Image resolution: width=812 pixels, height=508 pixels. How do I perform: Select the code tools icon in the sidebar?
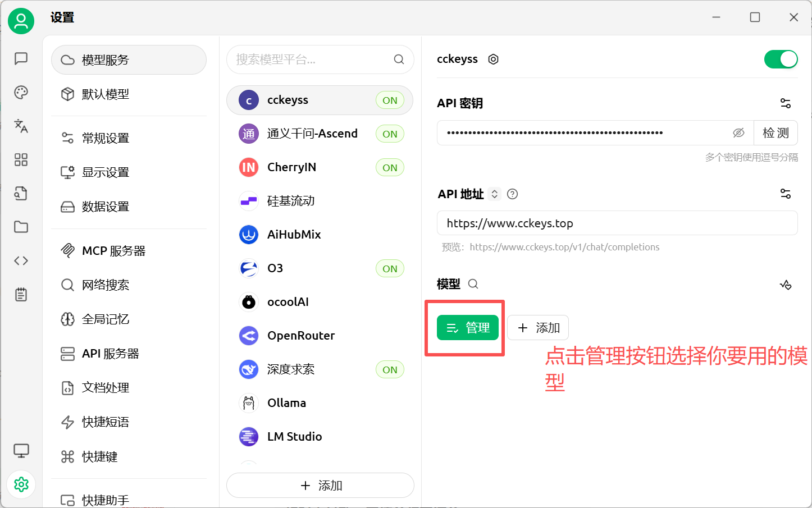[21, 260]
